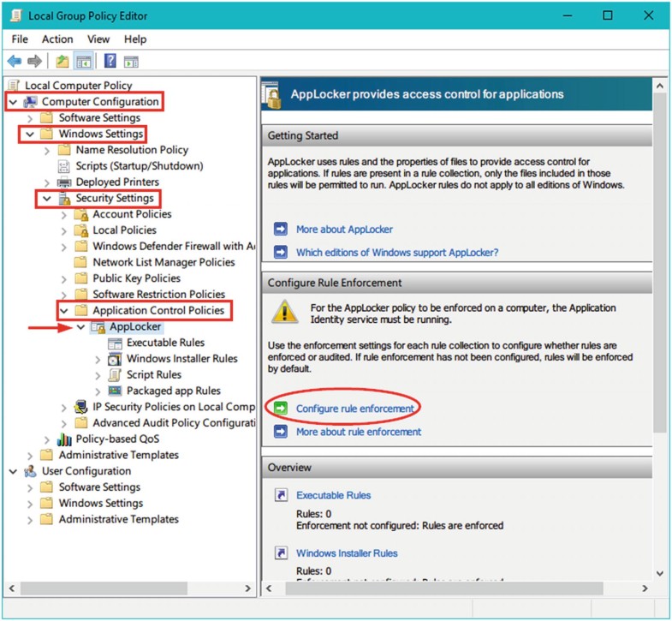Click the User Configuration user icon
This screenshot has width=672, height=621.
(x=30, y=471)
